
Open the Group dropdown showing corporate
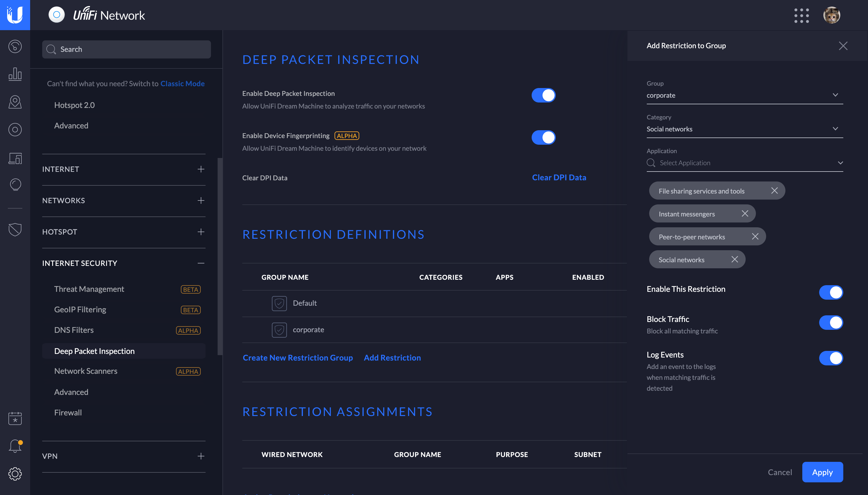tap(745, 95)
